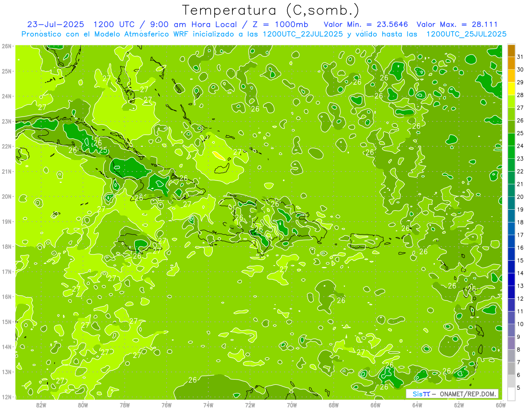Click the 26N latitude axis label
The width and height of the screenshot is (532, 411).
click(7, 46)
